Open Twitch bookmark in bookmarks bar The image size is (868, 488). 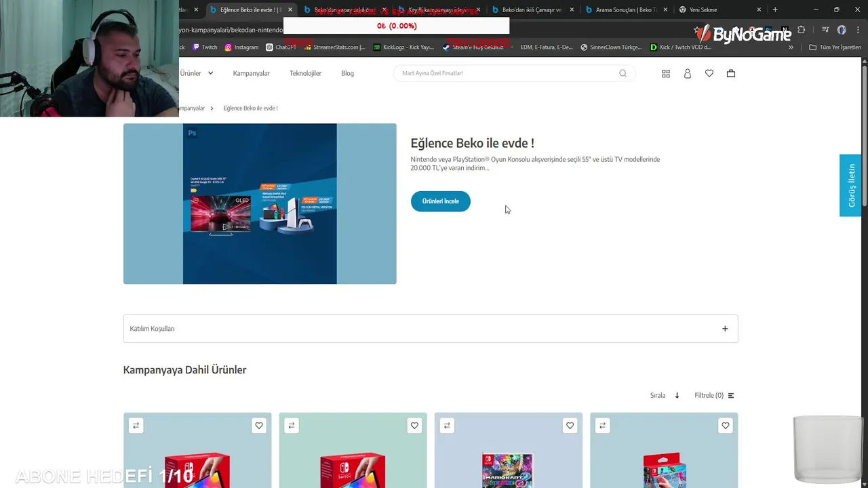coord(205,47)
